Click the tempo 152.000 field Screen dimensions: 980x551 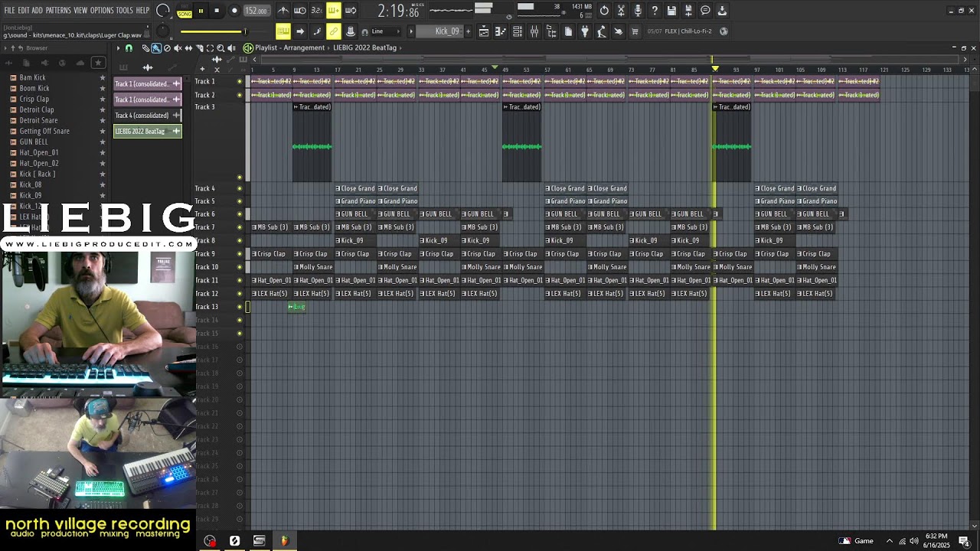(x=256, y=11)
